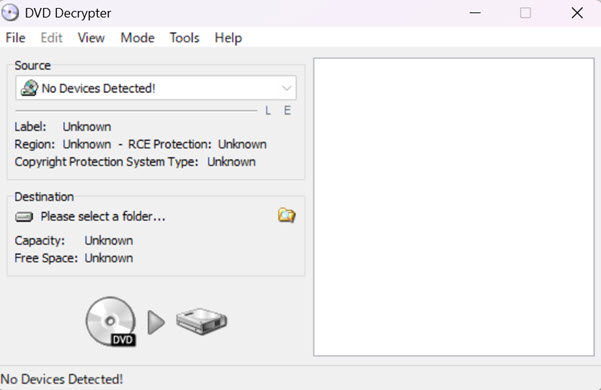The image size is (601, 390).
Task: Browse for destination folder with folder icon
Action: click(x=286, y=215)
